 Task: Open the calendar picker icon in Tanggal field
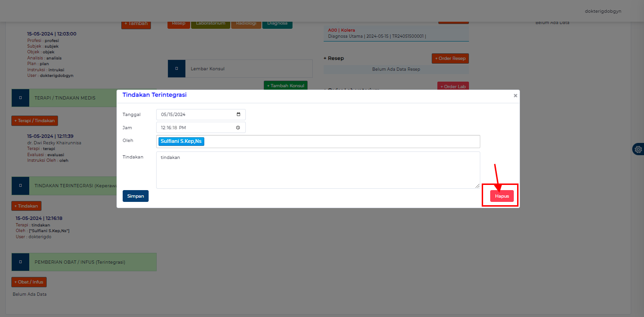239,114
